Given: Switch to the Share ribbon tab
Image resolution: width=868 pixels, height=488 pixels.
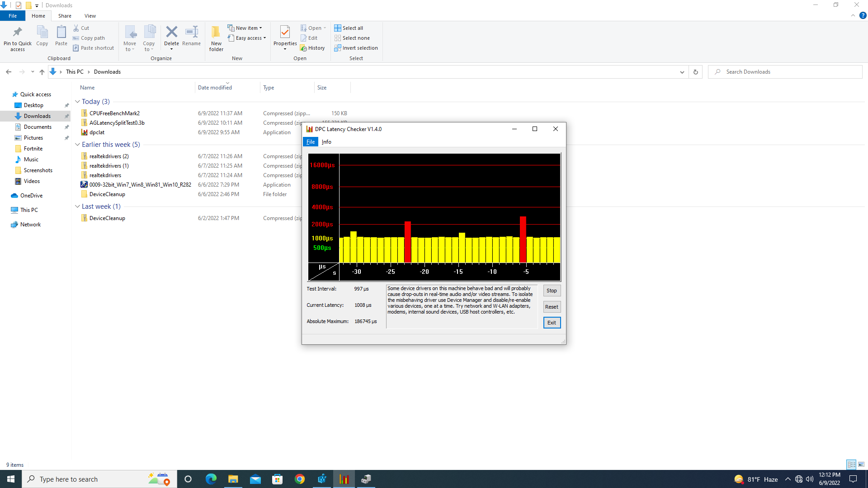Looking at the screenshot, I should 65,16.
